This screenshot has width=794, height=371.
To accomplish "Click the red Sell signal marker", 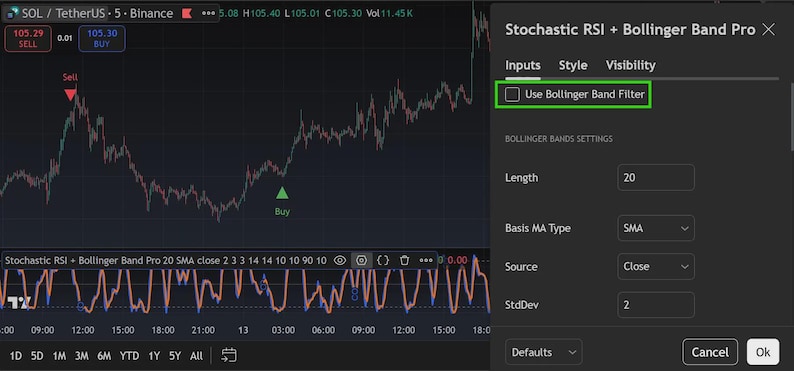I will point(70,95).
